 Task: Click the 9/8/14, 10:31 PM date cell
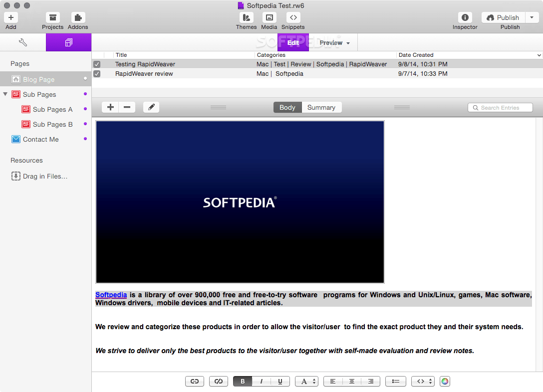[423, 64]
